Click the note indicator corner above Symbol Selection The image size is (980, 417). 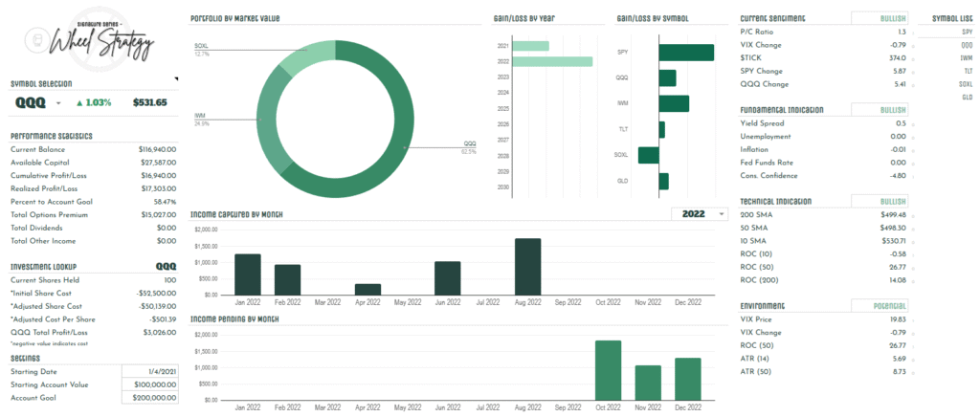point(175,79)
